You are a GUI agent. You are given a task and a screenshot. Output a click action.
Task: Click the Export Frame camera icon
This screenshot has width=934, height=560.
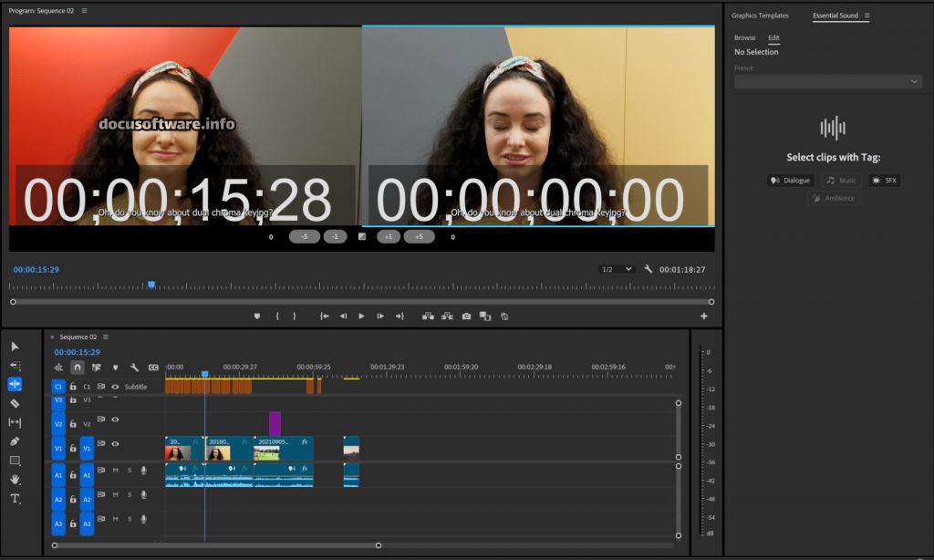coord(466,316)
